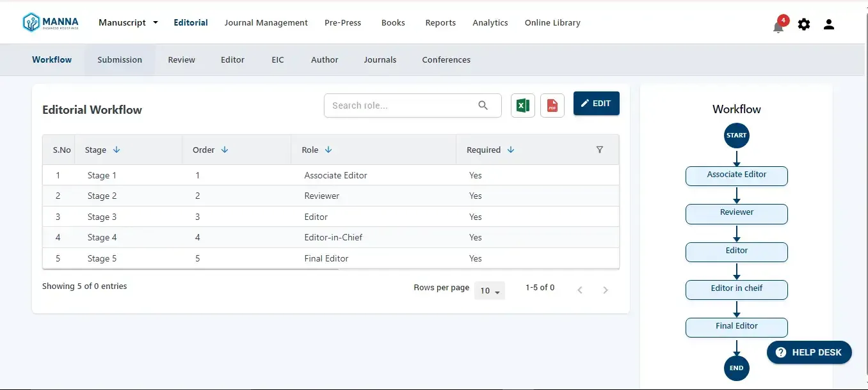The height and width of the screenshot is (390, 868).
Task: Sort by Stage column arrow
Action: point(117,150)
